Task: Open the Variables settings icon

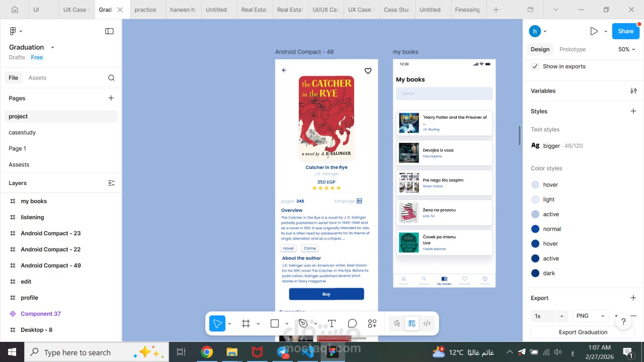Action: (633, 91)
